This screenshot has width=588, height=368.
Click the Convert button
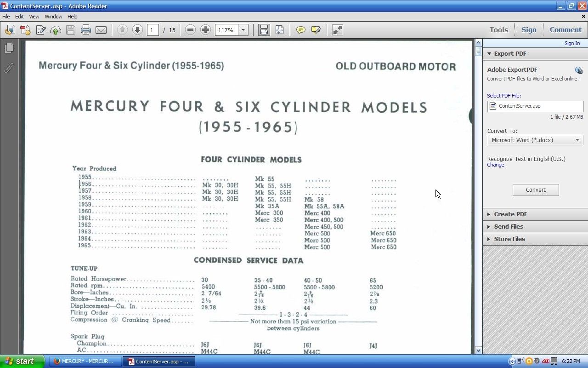536,190
